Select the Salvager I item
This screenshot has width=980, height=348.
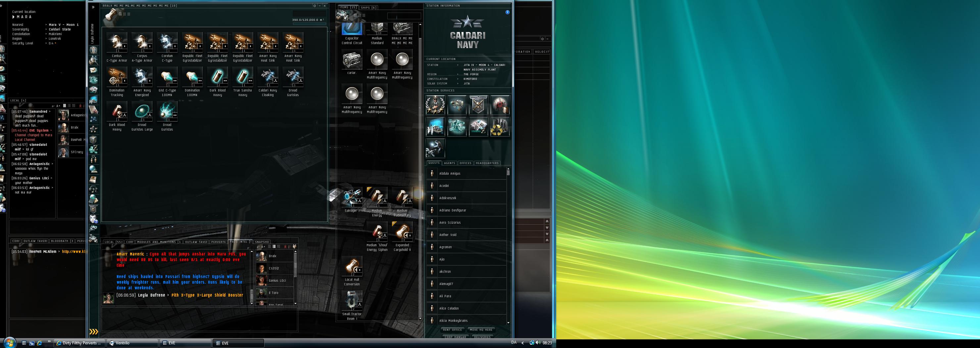[x=352, y=200]
